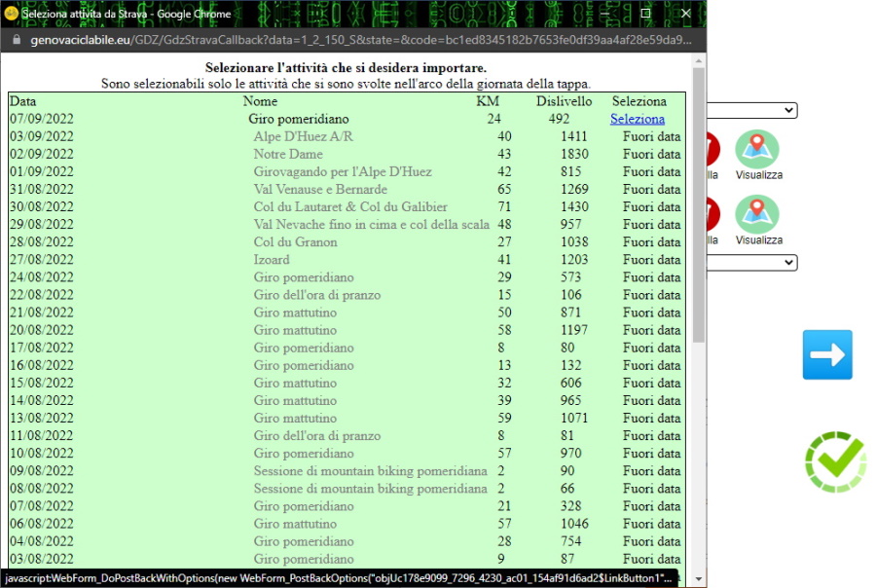Click the Chrome window favicon icon
The image size is (876, 588).
tap(11, 14)
